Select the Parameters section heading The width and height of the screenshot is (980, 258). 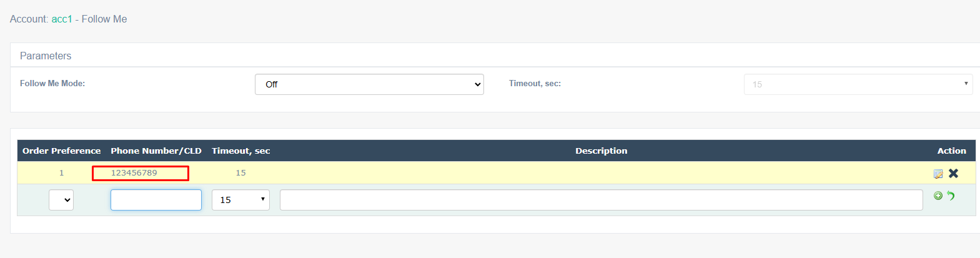[x=46, y=56]
